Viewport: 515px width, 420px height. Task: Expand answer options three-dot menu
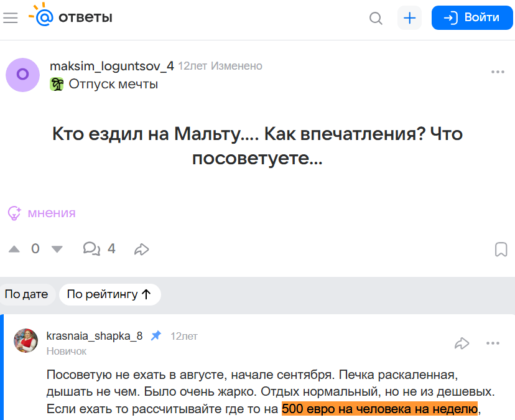pyautogui.click(x=493, y=343)
